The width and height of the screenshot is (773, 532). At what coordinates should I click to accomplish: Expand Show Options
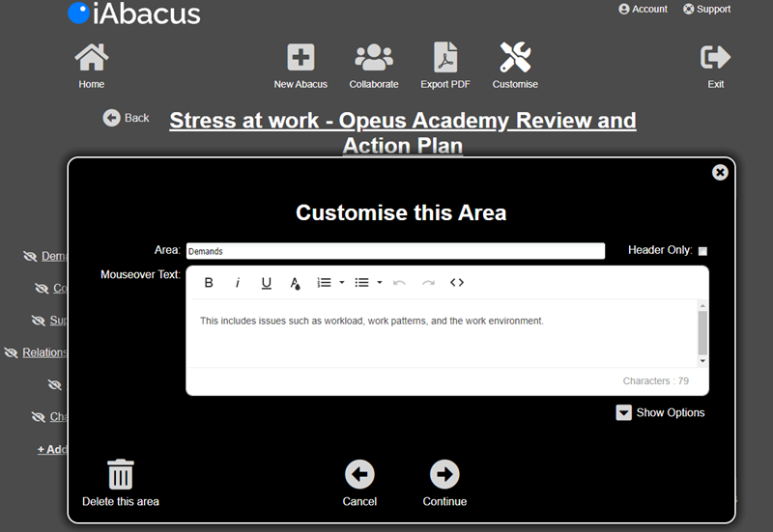(660, 412)
